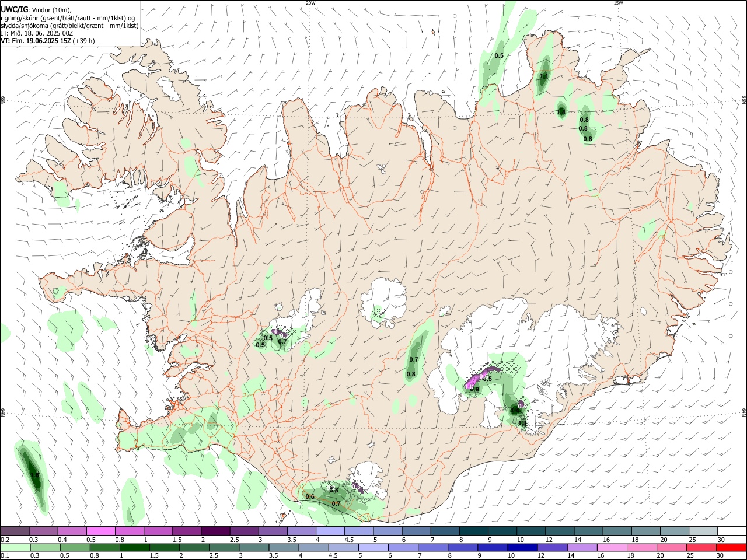Click the 'slydda/snjókoma (grátt/bleikt/grænt' description line

(69, 26)
